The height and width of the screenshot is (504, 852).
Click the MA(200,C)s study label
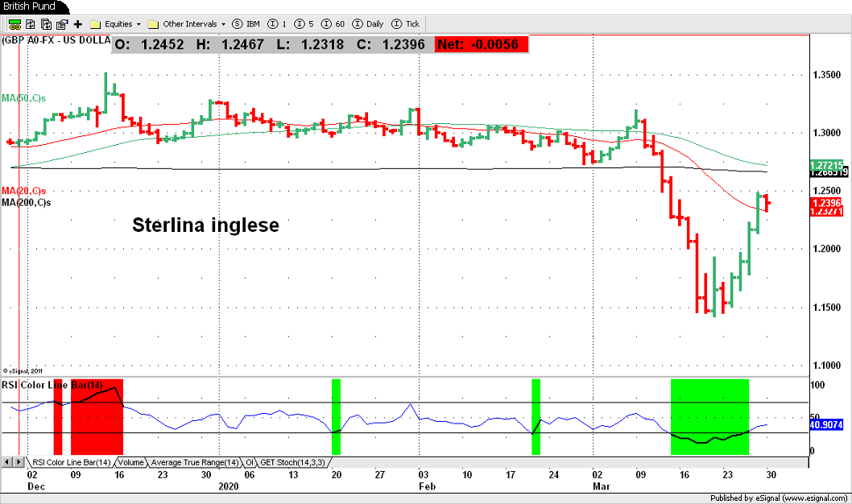click(x=26, y=203)
